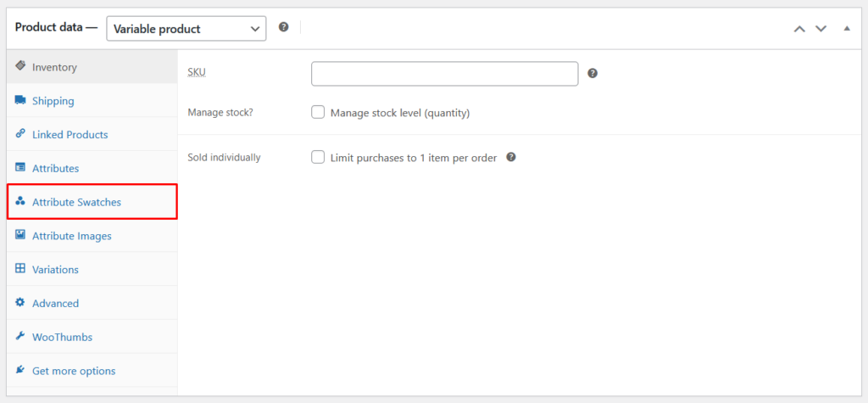Click the Variations grid icon
This screenshot has width=868, height=403.
[x=20, y=269]
